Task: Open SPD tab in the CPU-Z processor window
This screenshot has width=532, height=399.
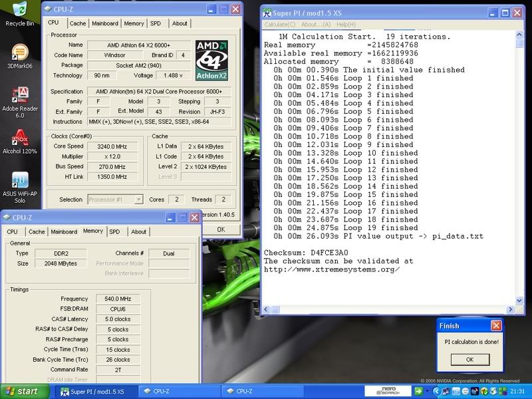Action: [x=156, y=23]
